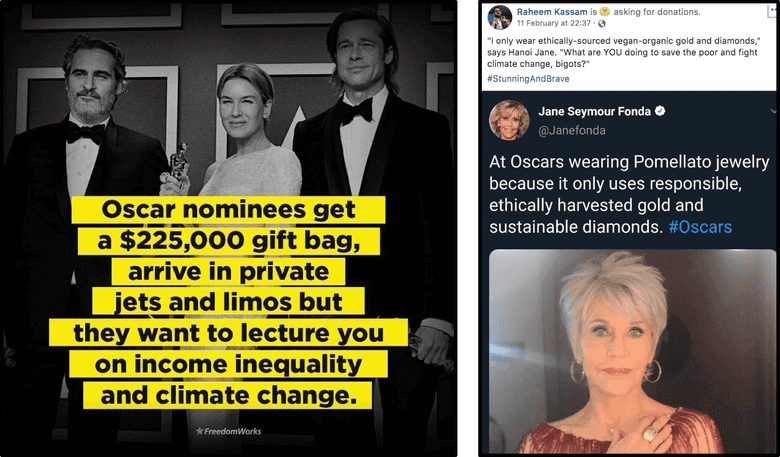
Task: Open the Raheem Kassam name link
Action: tap(552, 11)
